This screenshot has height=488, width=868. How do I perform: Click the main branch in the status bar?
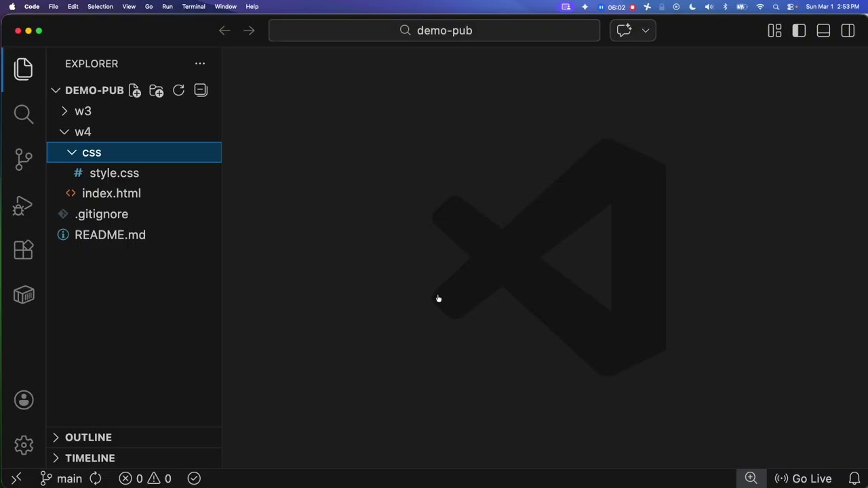click(x=61, y=479)
